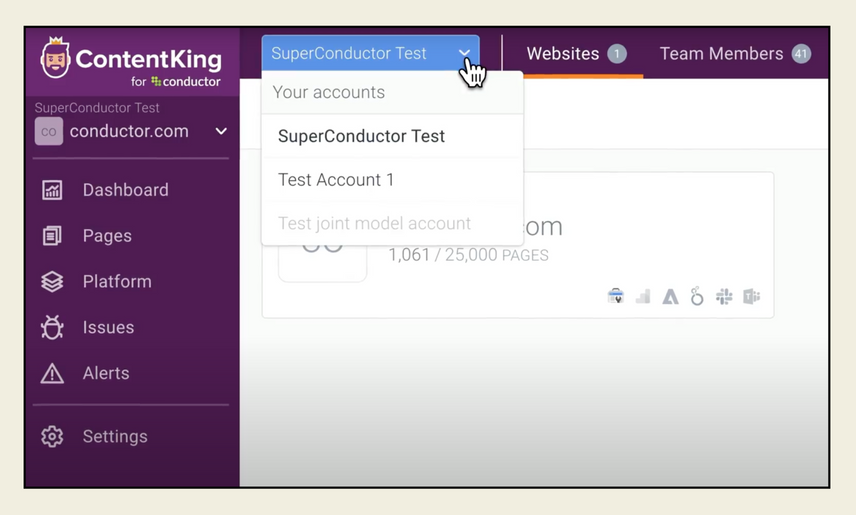Click the Alerts warning triangle icon
The image size is (856, 515).
(x=52, y=374)
